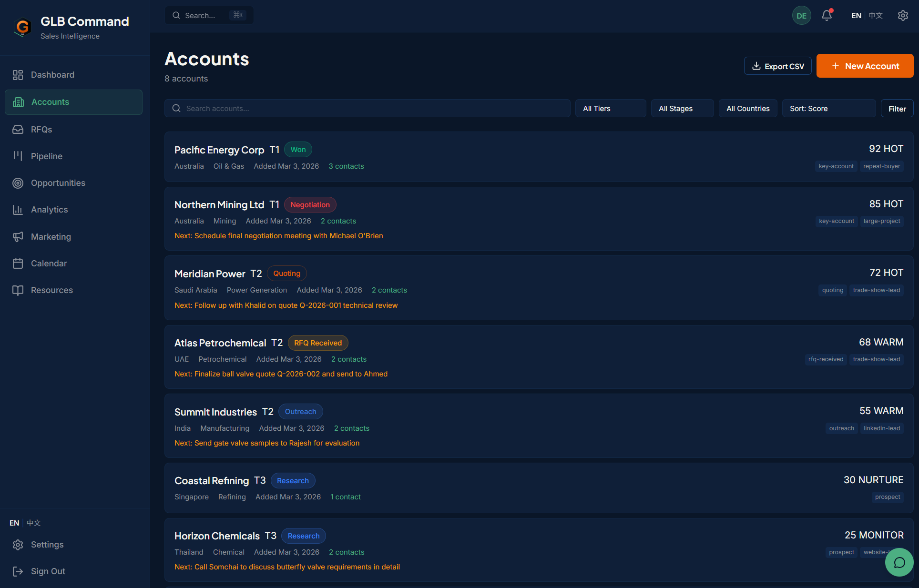
Task: Open the chat bubble in bottom corner
Action: tap(899, 562)
